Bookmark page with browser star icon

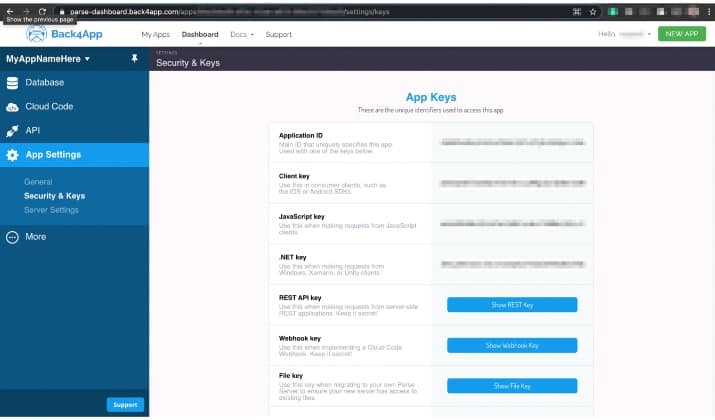593,12
